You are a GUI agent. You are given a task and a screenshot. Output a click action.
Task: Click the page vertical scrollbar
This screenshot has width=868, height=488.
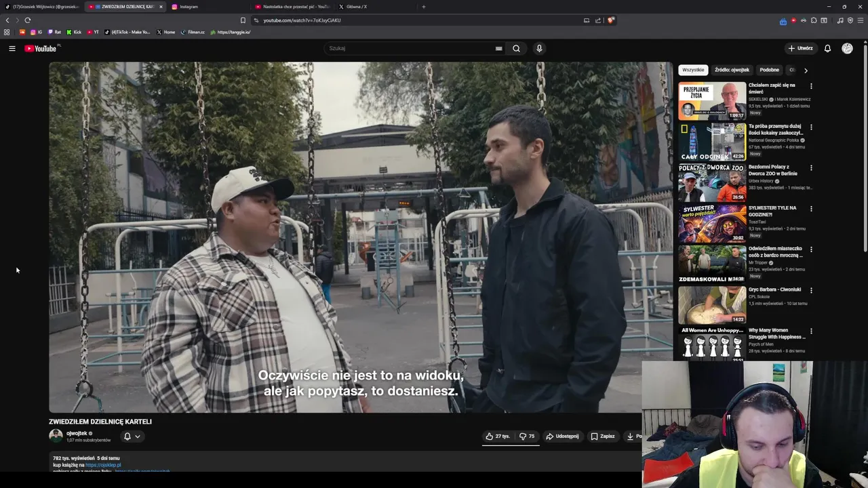864,149
